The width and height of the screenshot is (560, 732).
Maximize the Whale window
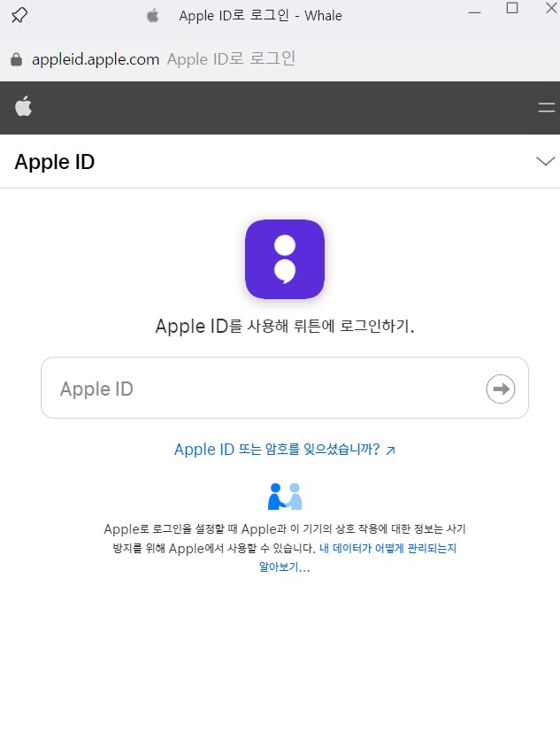(x=512, y=8)
